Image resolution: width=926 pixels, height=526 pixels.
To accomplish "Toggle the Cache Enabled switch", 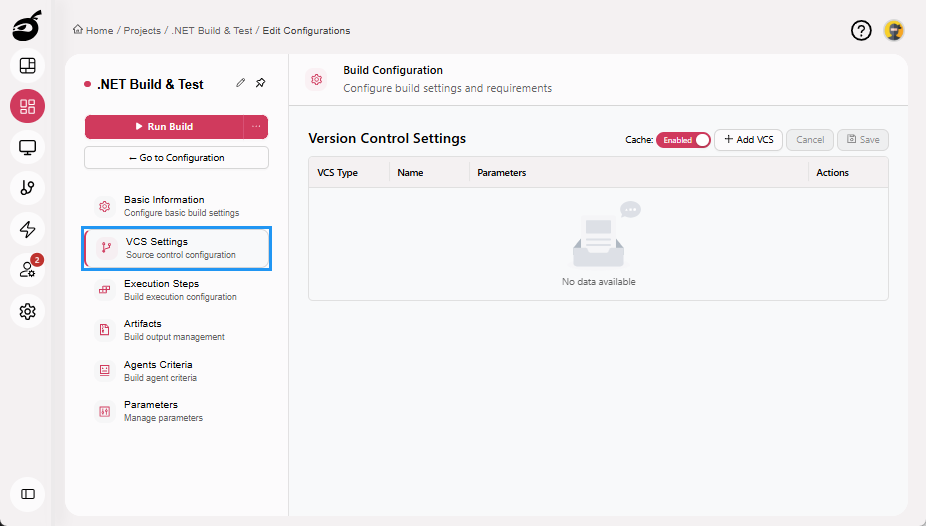I will pos(683,140).
